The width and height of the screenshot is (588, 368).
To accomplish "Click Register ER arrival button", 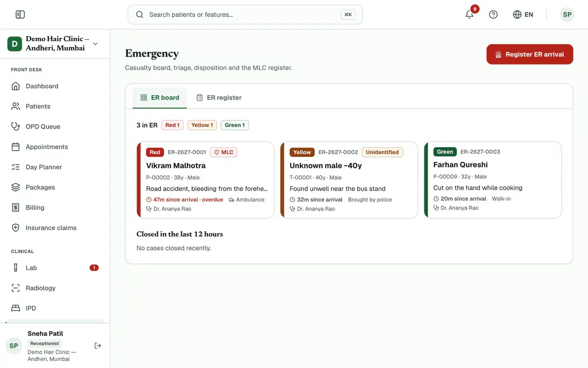I will [x=530, y=54].
